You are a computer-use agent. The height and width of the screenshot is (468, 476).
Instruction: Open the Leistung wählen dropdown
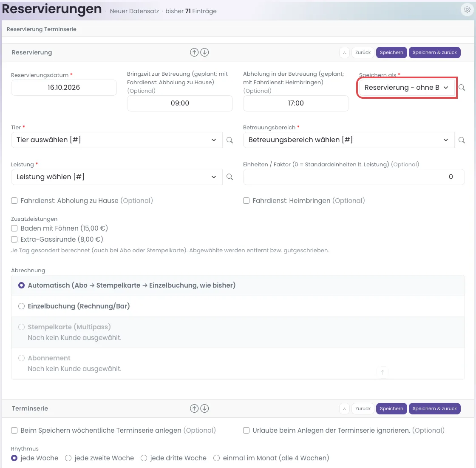click(x=117, y=177)
